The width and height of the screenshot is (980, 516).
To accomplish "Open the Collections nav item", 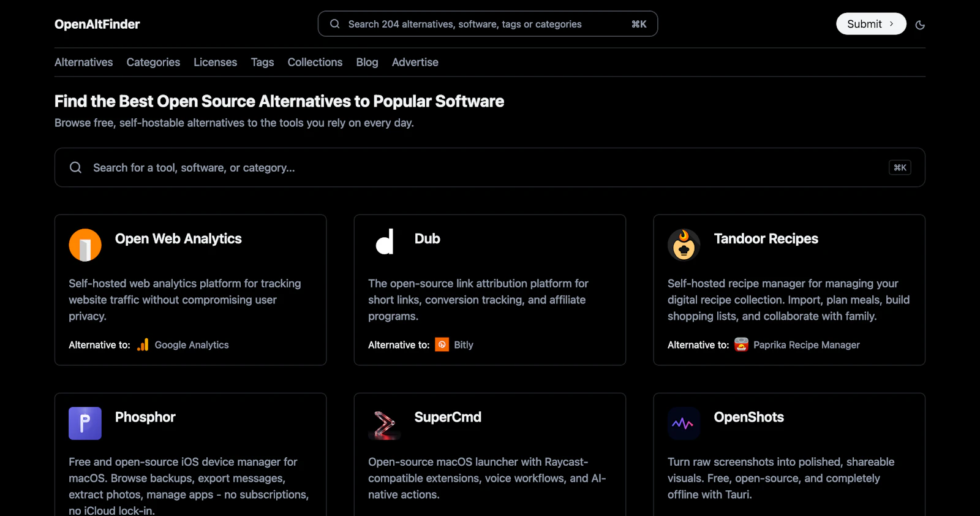I will (315, 62).
